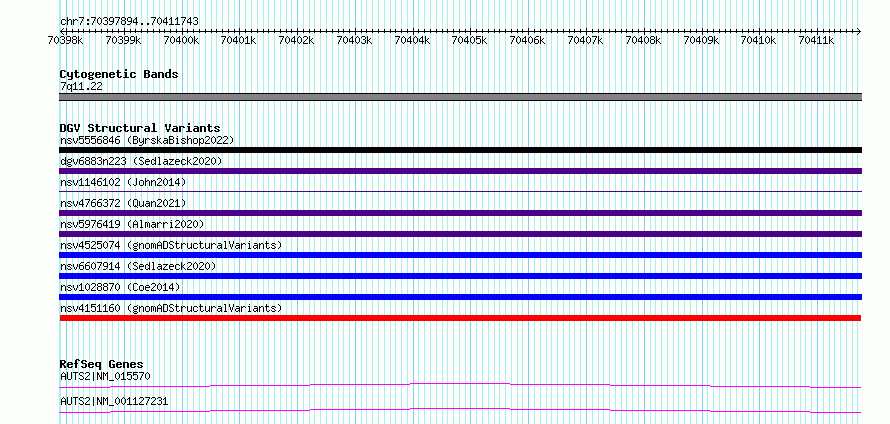
Task: Click the ruler's left arrow end
Action: 62,31
